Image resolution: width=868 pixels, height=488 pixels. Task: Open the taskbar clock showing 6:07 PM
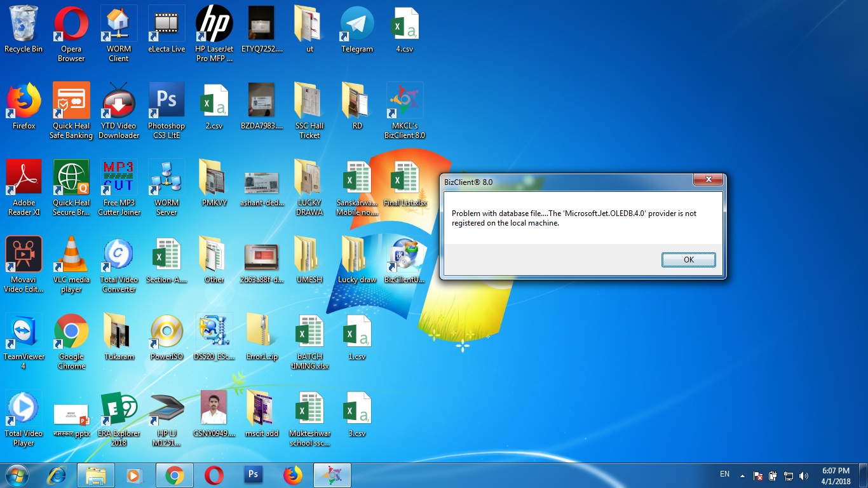point(836,475)
